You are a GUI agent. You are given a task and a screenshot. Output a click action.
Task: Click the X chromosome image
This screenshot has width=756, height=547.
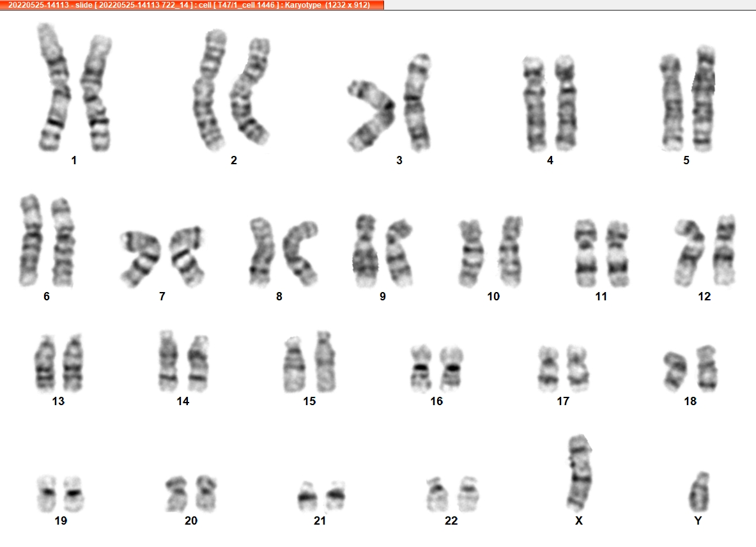point(580,472)
